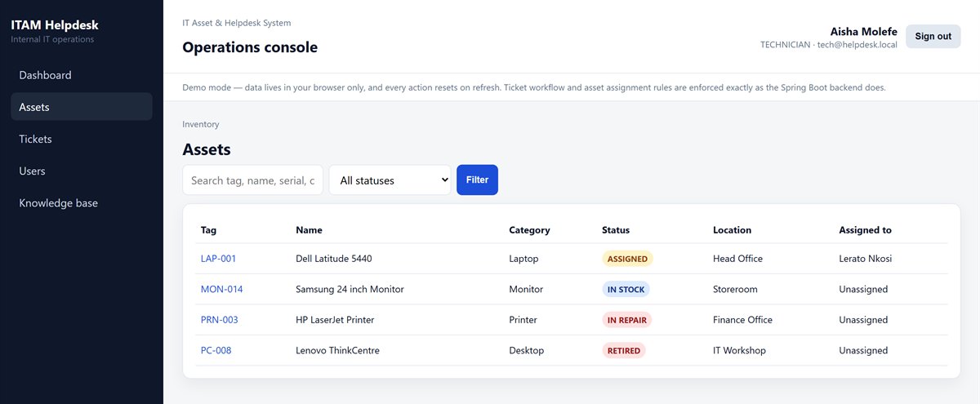Click the Category column header
This screenshot has width=980, height=404.
point(529,230)
